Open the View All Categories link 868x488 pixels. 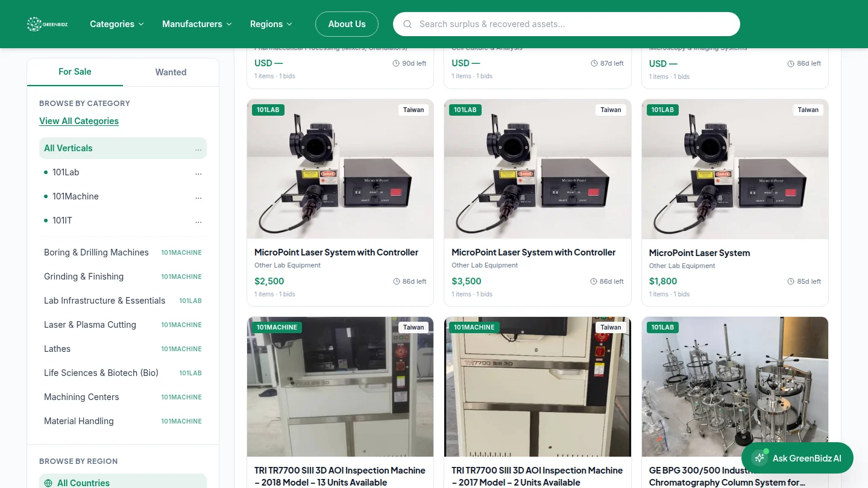pos(79,121)
